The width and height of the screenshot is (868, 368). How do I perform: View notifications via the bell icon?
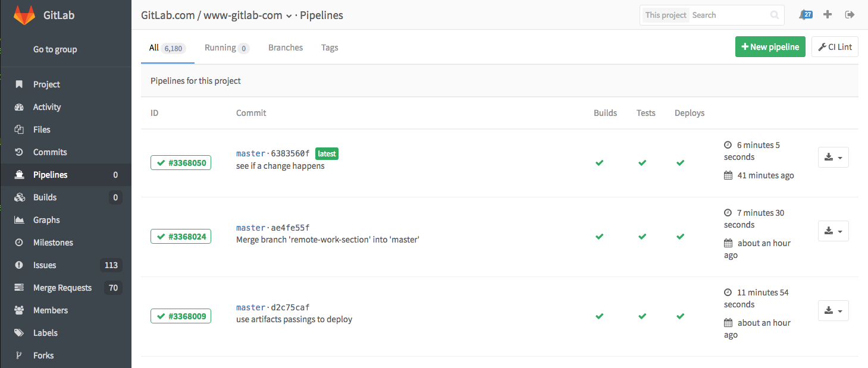[x=805, y=14]
